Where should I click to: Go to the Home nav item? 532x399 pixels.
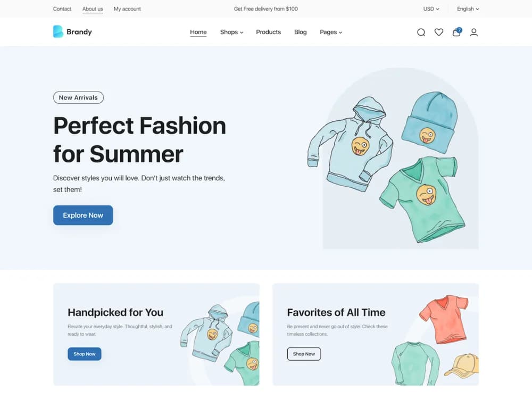point(198,32)
